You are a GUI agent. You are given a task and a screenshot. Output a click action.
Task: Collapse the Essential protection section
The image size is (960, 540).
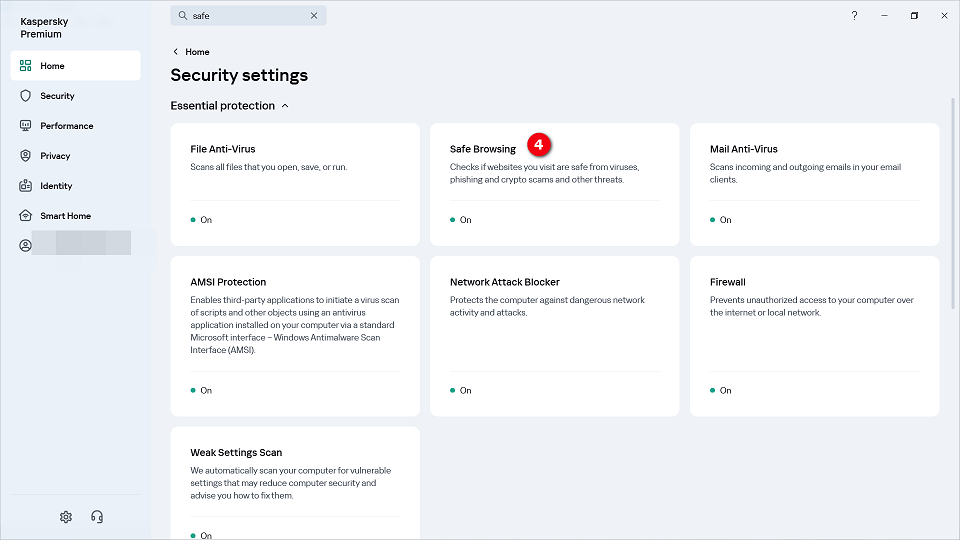click(x=285, y=106)
